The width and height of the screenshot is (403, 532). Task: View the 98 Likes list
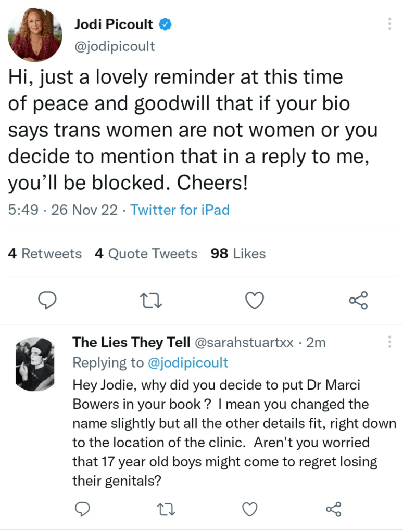[238, 254]
